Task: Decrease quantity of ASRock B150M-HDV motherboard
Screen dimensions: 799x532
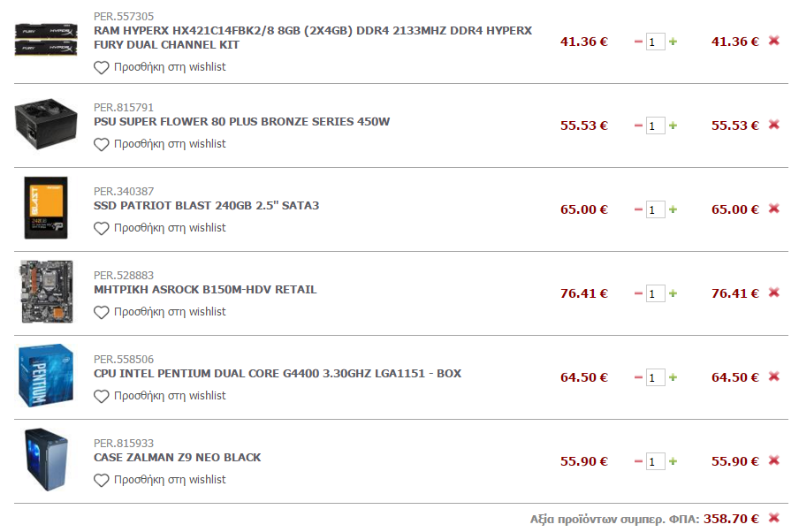Action: [x=638, y=293]
